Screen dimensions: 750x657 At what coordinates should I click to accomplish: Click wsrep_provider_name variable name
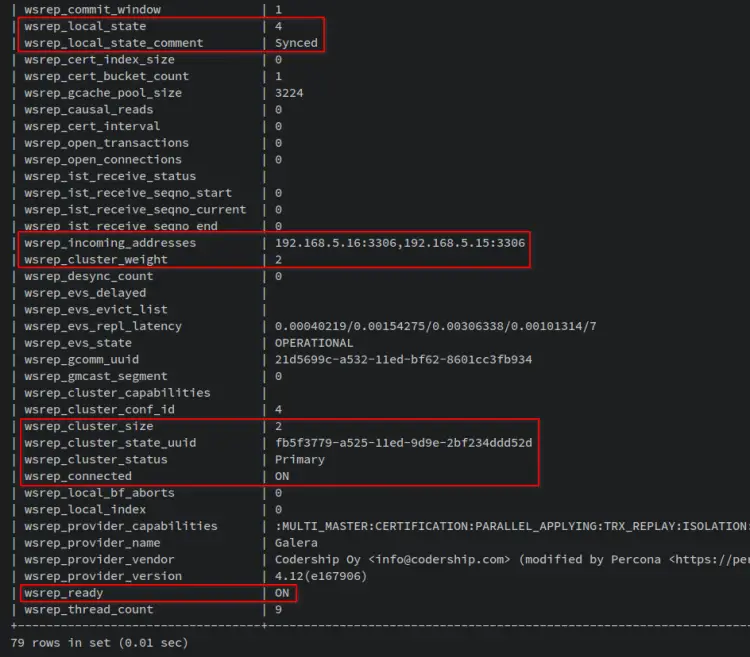(92, 543)
